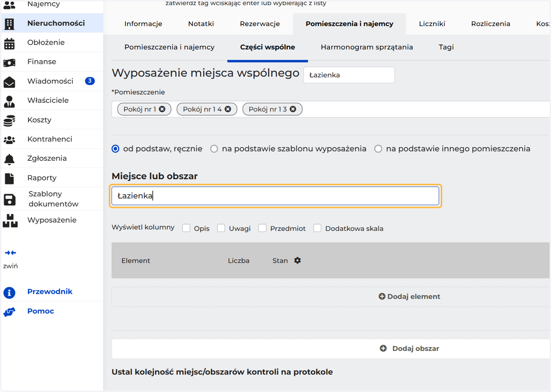Viewport: 551px width, 392px height.
Task: Click Dodaj element button
Action: pyautogui.click(x=409, y=297)
